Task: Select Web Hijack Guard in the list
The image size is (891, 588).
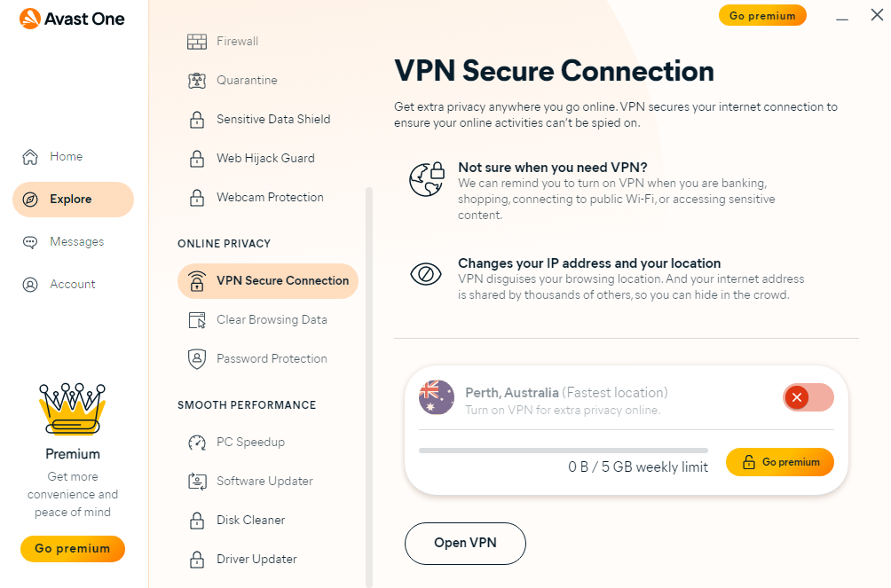Action: tap(265, 159)
